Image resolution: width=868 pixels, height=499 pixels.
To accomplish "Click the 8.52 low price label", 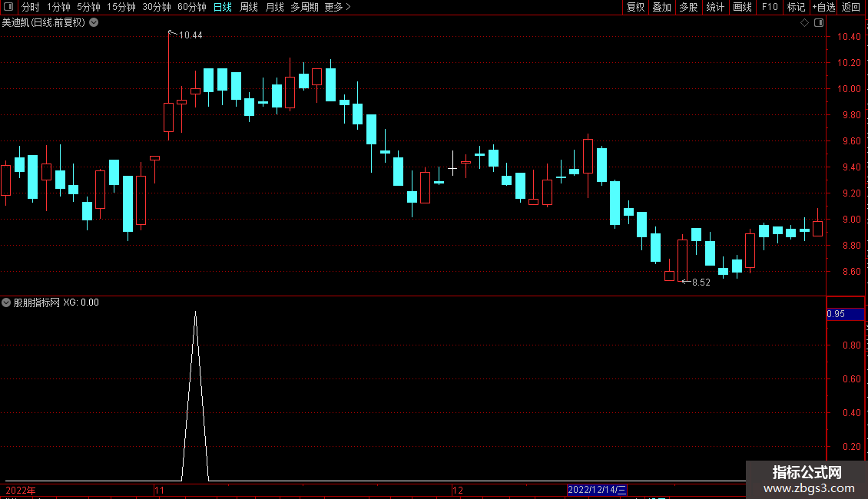I will coord(701,283).
